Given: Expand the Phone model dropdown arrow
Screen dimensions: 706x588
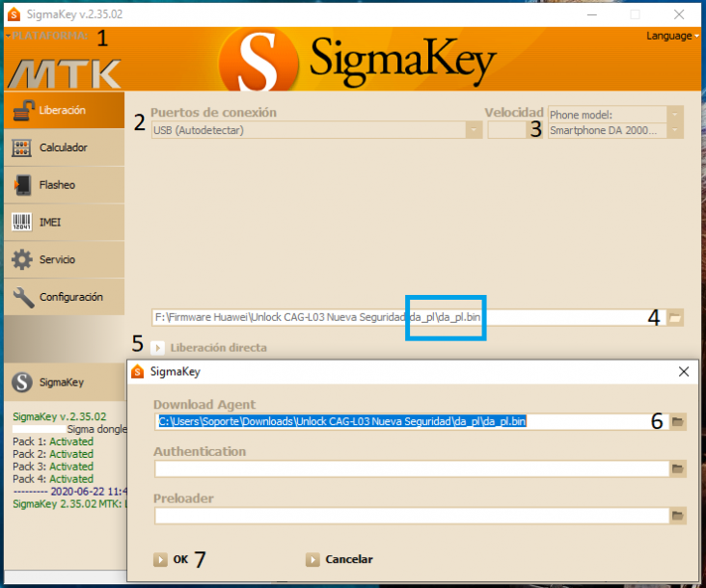Looking at the screenshot, I should [674, 115].
